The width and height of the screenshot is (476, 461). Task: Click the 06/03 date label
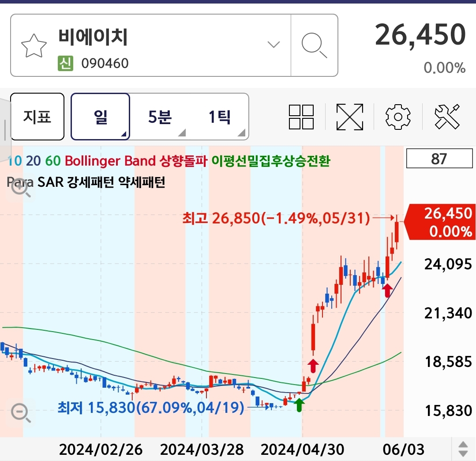coord(403,449)
